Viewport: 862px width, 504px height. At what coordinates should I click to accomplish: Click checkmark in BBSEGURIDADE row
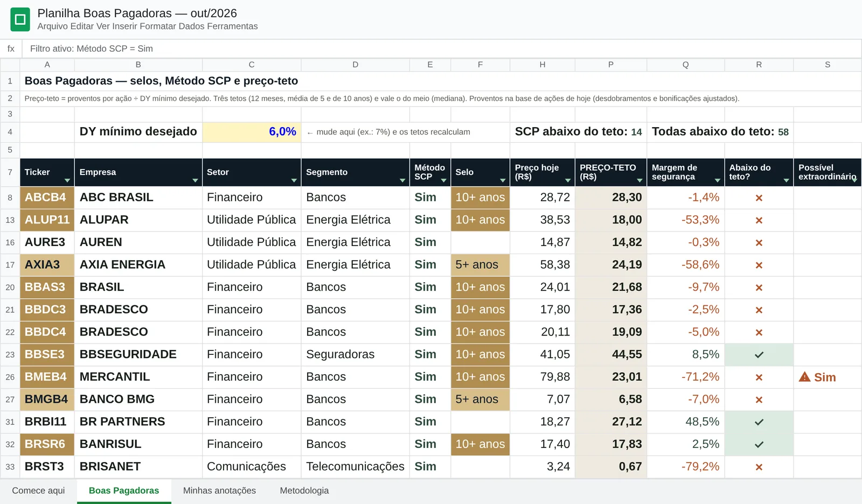coord(759,355)
